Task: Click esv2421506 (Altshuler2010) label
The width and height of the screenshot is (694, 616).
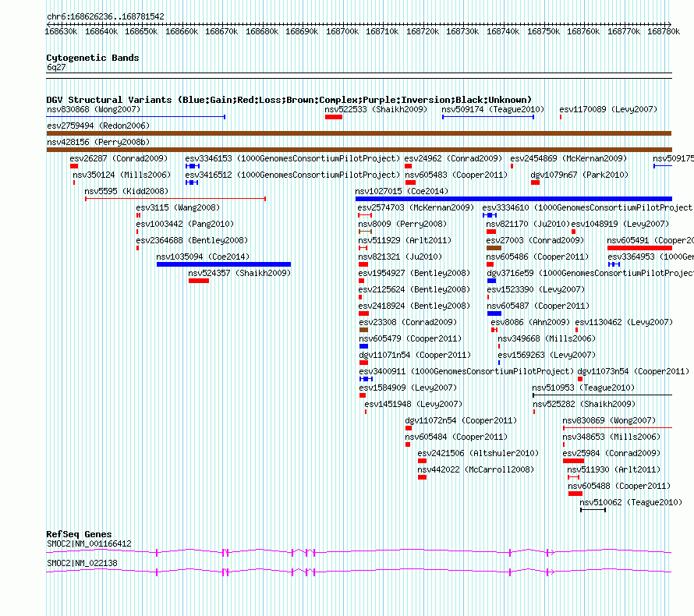Action: (478, 453)
